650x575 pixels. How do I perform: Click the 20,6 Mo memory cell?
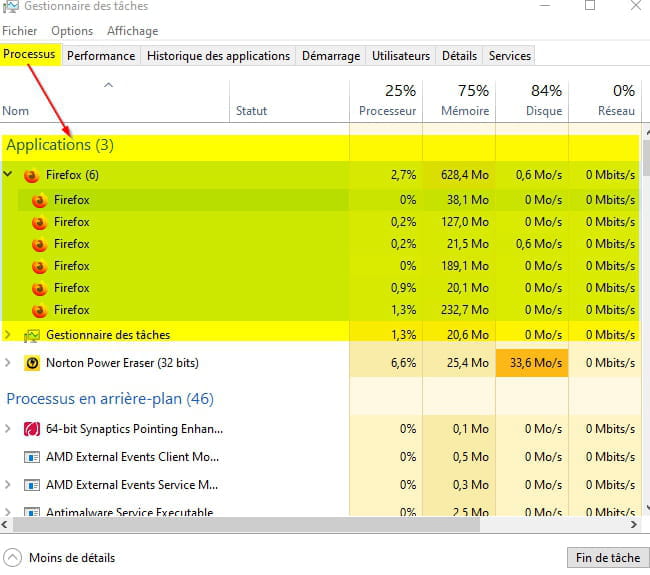pyautogui.click(x=459, y=335)
